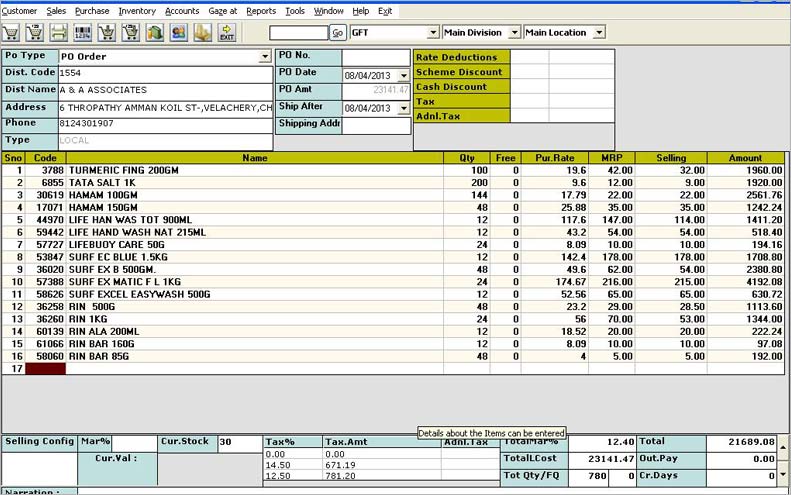Click the dark red Code cell in row 17
The height and width of the screenshot is (495, 791).
(45, 369)
